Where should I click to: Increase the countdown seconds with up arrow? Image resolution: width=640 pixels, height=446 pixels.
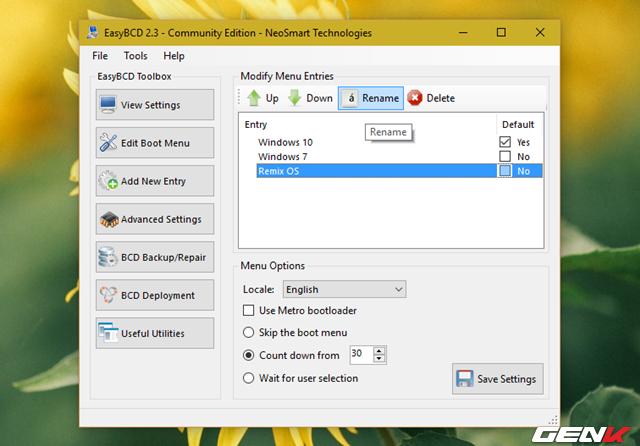(x=379, y=350)
